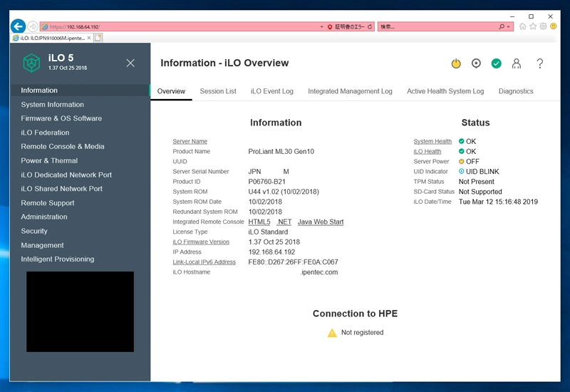Screen dimensions: 570x392
Task: Click the Server Power OFF status icon
Action: 461,162
